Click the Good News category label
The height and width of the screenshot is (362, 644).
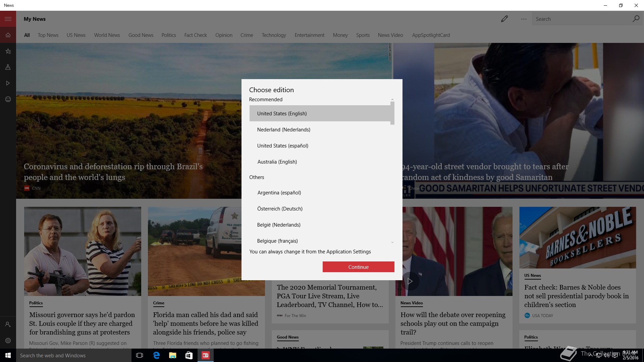coord(287,337)
